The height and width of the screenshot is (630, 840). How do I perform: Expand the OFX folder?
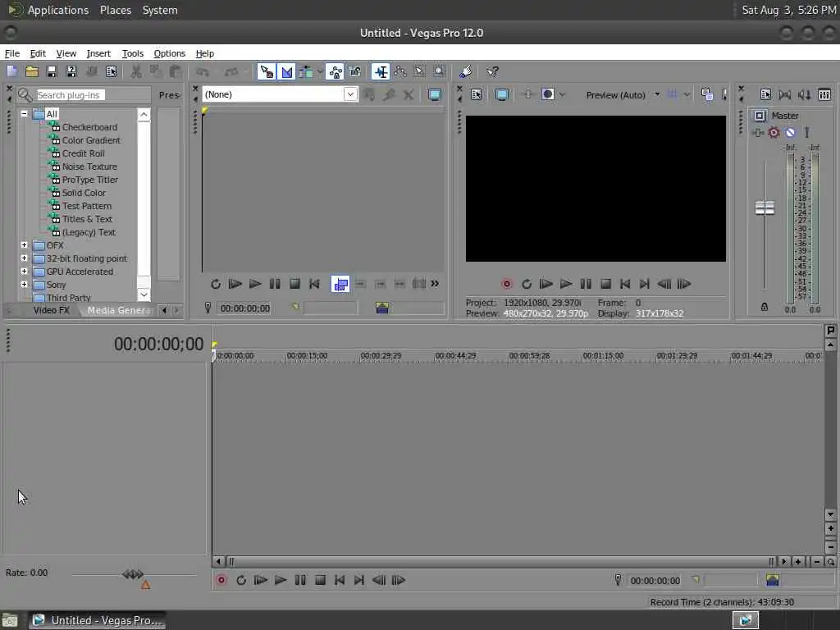tap(24, 244)
